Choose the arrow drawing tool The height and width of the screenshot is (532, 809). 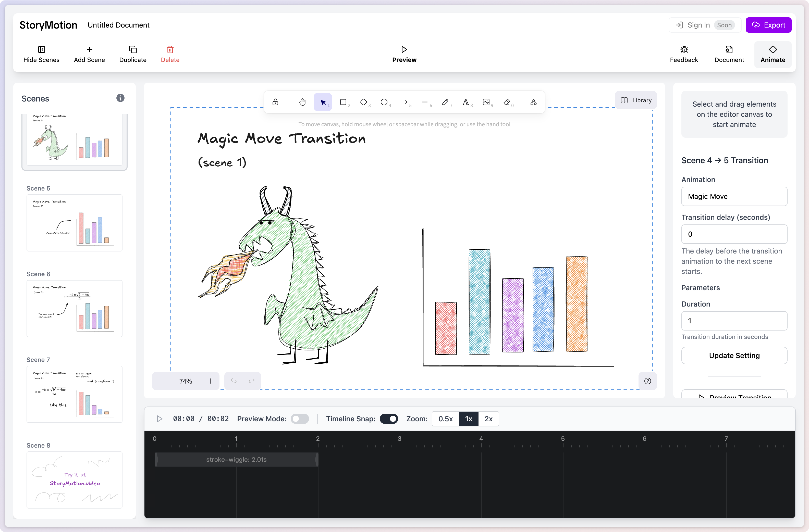tap(404, 102)
